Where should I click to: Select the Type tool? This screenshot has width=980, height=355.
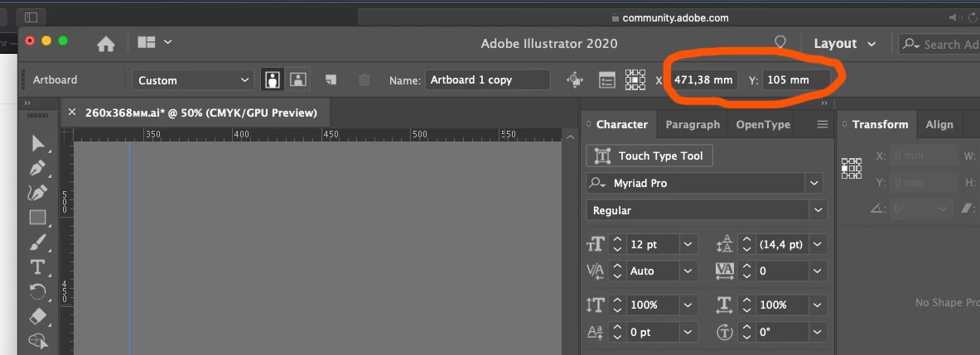pos(37,267)
